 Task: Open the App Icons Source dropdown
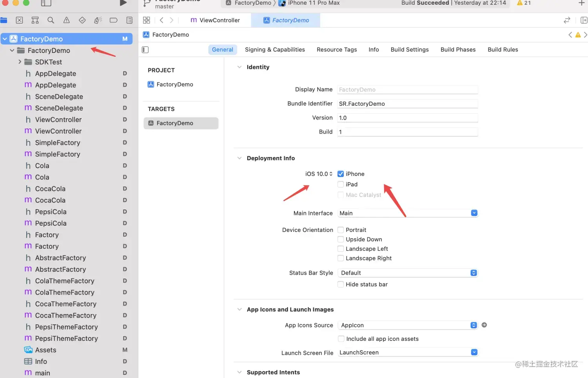[408, 325]
